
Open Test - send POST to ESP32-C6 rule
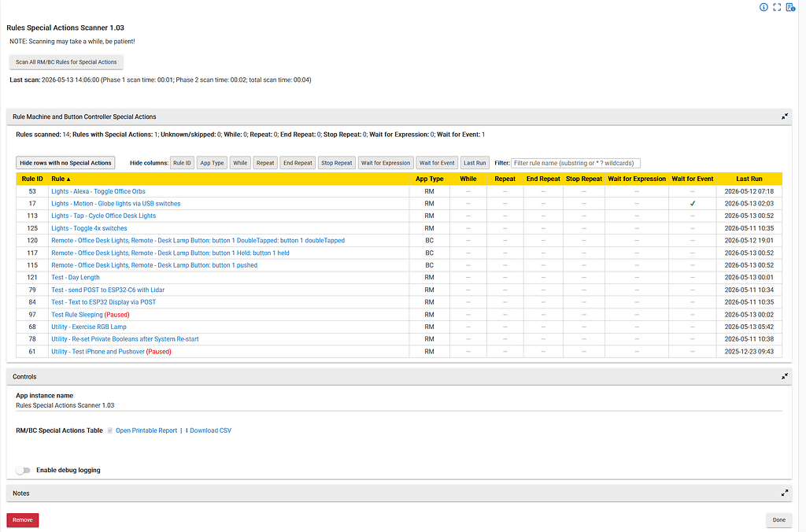pyautogui.click(x=108, y=290)
